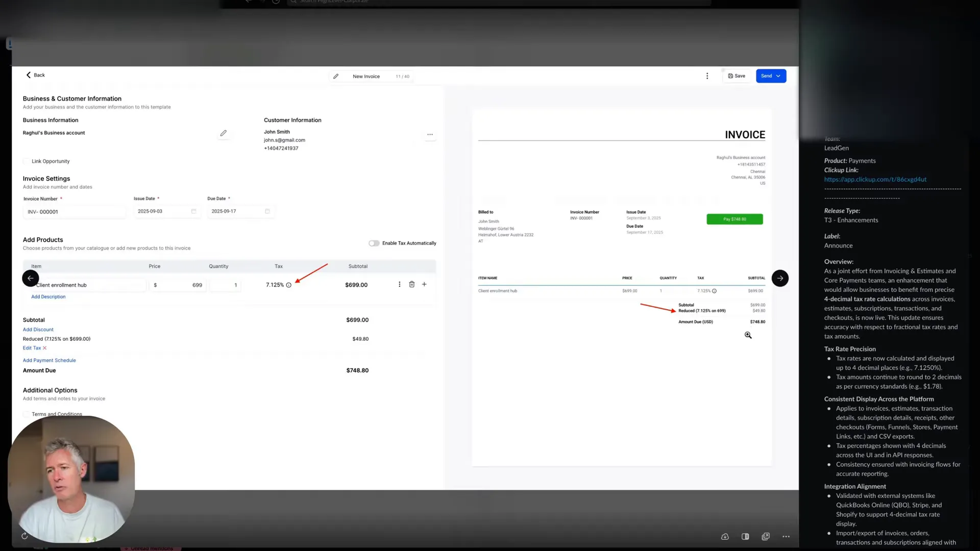Open line item more options menu
The image size is (980, 551).
point(399,284)
